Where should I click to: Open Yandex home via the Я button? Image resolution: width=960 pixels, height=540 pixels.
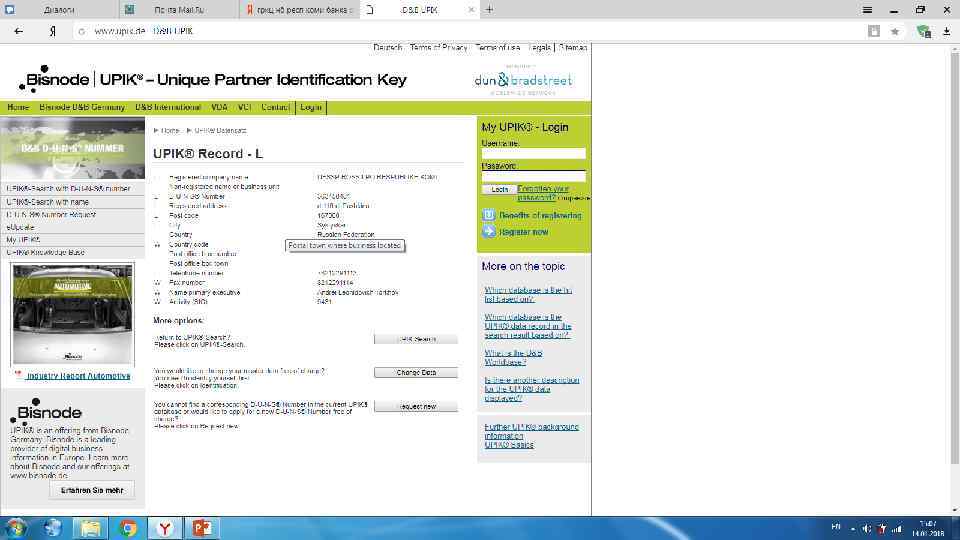pos(53,31)
